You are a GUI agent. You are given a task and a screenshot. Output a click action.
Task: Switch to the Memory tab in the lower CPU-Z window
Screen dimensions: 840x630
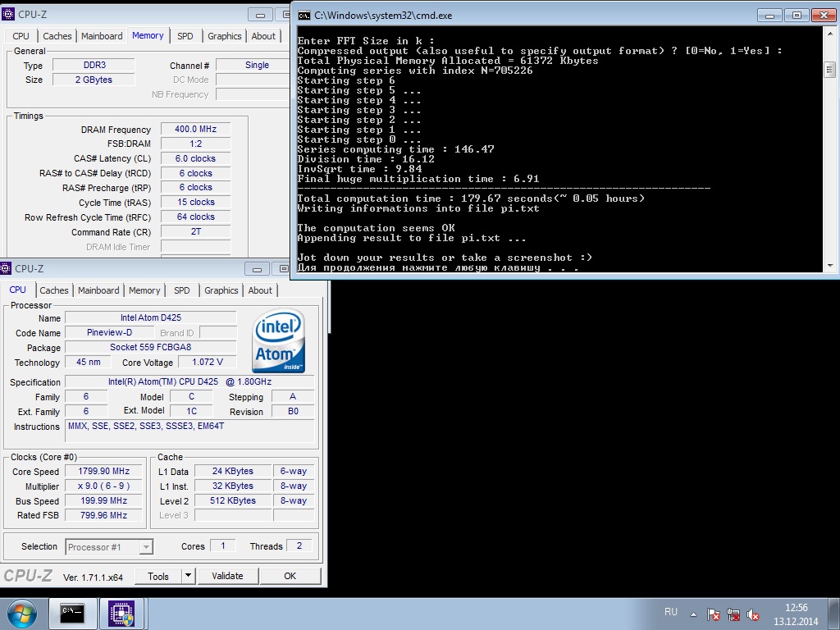click(x=144, y=290)
